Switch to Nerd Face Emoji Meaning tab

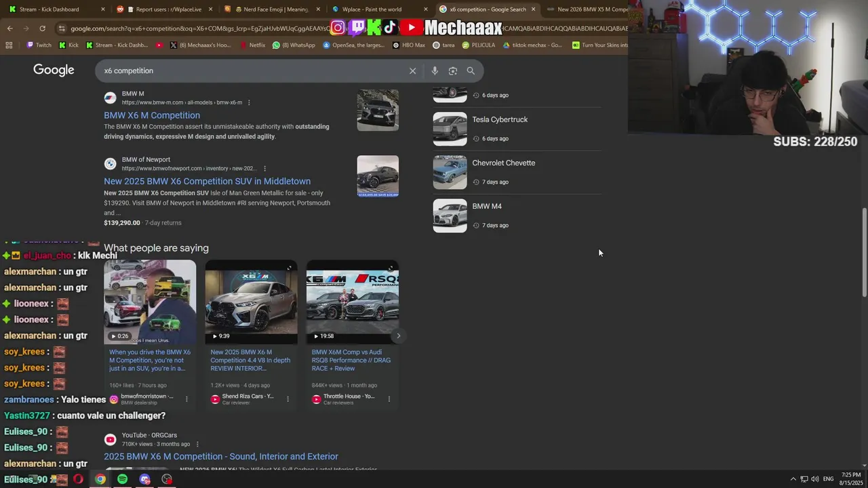pyautogui.click(x=272, y=9)
